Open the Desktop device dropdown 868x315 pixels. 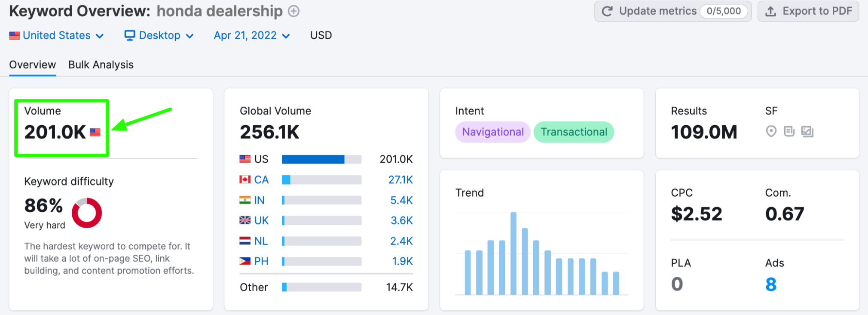pos(159,35)
